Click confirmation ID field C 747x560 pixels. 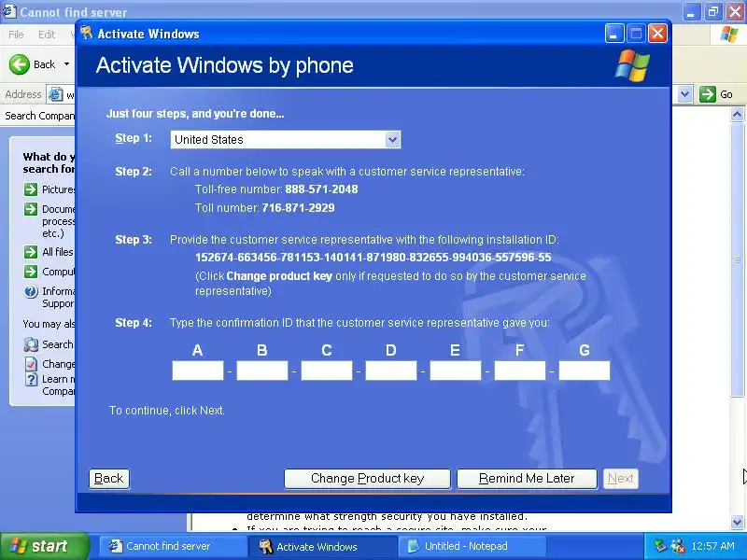point(327,371)
